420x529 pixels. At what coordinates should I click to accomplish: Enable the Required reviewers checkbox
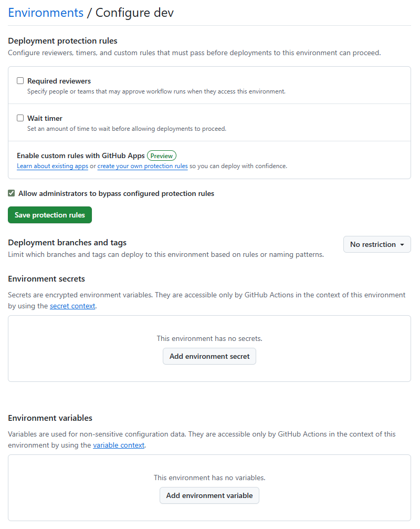point(20,81)
